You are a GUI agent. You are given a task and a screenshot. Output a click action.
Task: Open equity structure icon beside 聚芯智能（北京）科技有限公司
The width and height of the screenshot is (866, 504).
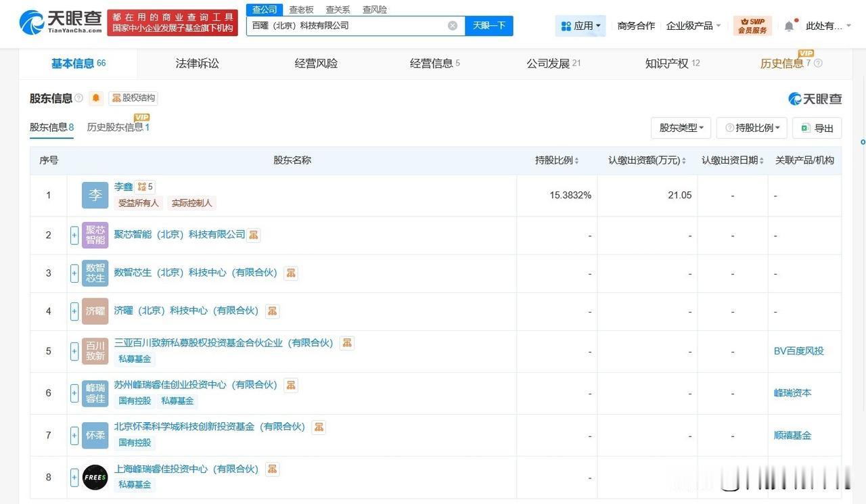click(254, 235)
